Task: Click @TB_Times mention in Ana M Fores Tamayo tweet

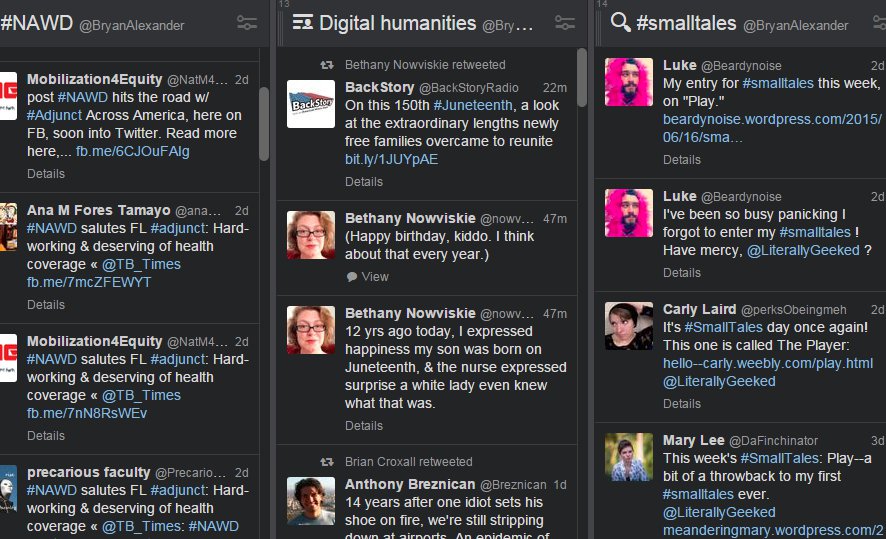Action: click(141, 264)
